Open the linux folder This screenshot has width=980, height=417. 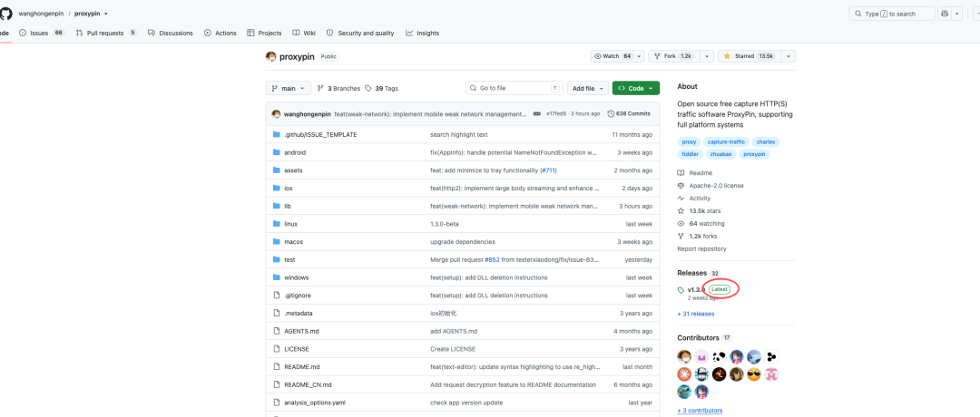pyautogui.click(x=290, y=224)
